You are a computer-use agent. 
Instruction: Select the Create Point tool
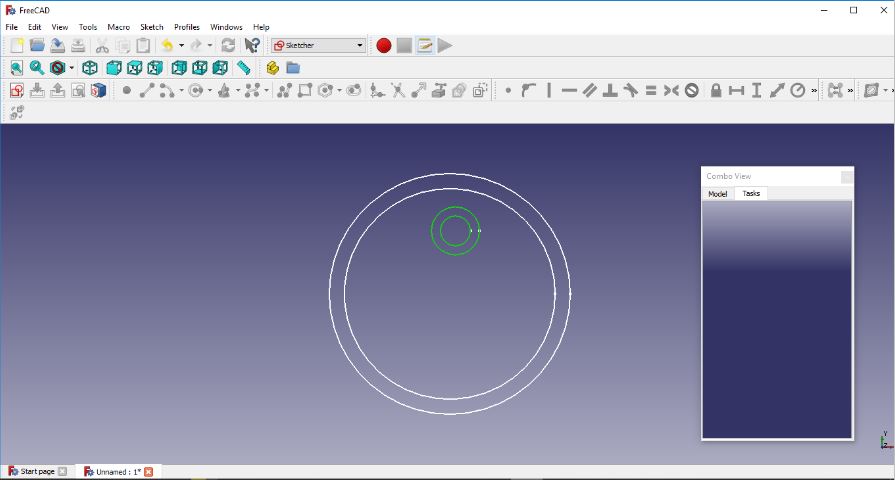127,90
